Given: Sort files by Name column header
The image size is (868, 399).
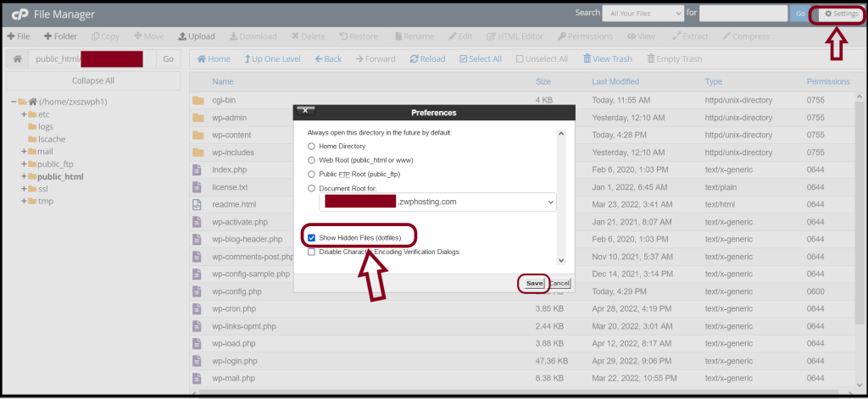Looking at the screenshot, I should click(x=223, y=82).
